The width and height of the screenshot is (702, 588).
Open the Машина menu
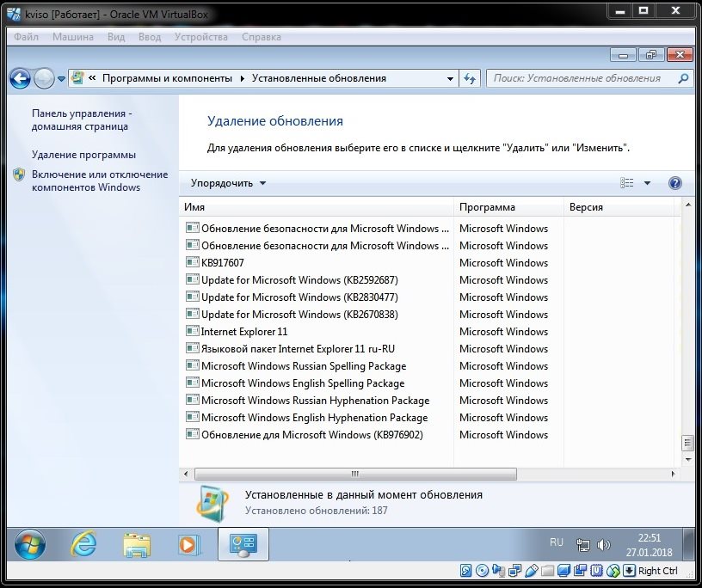73,37
